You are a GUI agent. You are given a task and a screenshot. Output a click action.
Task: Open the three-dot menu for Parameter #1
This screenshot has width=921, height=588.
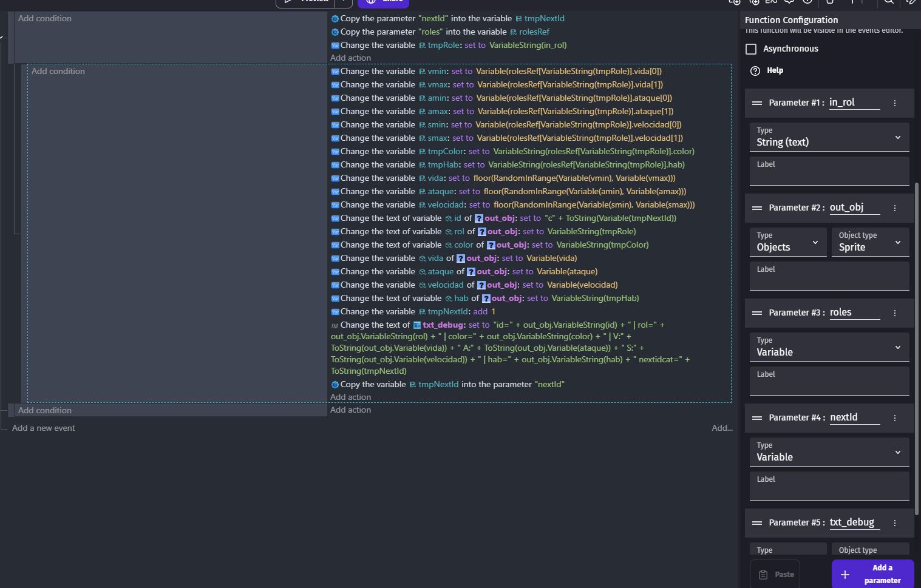tap(894, 103)
